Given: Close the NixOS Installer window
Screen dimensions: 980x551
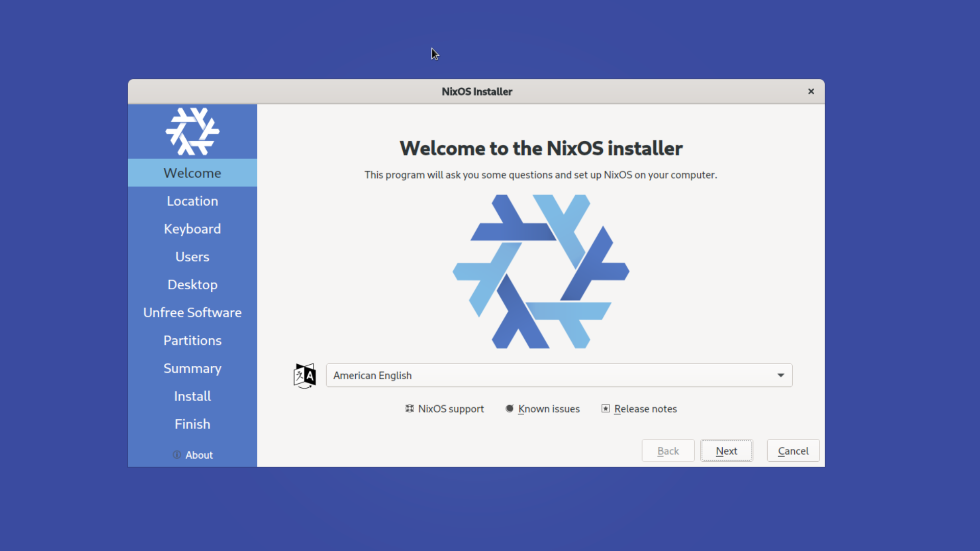Looking at the screenshot, I should click(811, 91).
